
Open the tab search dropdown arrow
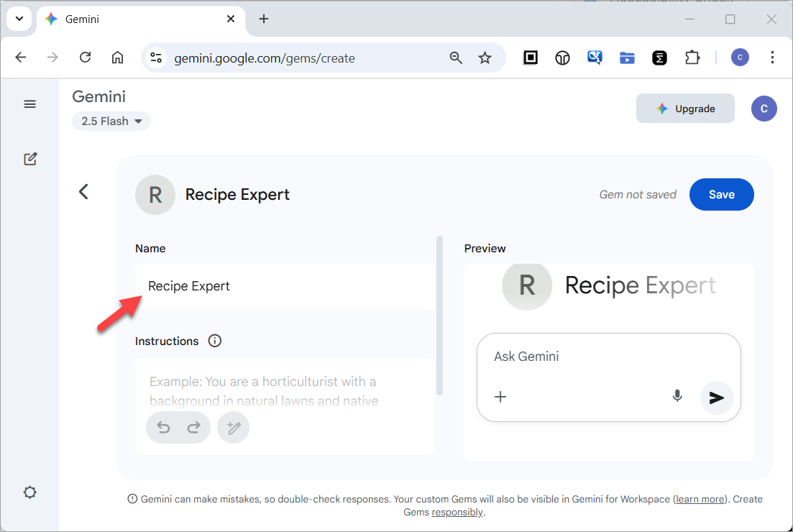[x=19, y=19]
